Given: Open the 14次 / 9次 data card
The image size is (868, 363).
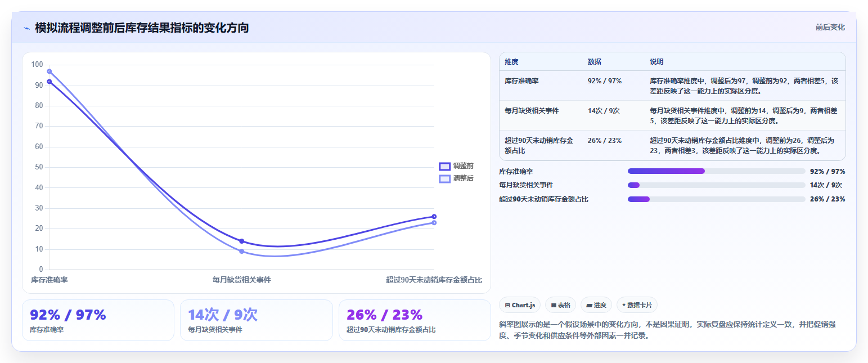Looking at the screenshot, I should (x=257, y=320).
